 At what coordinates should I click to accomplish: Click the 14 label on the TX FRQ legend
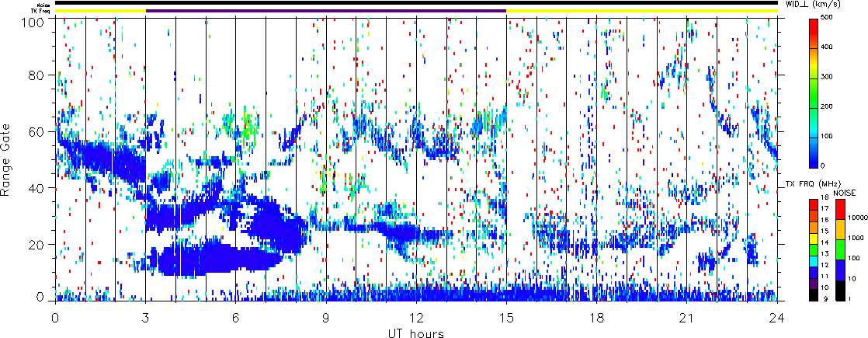coord(825,242)
